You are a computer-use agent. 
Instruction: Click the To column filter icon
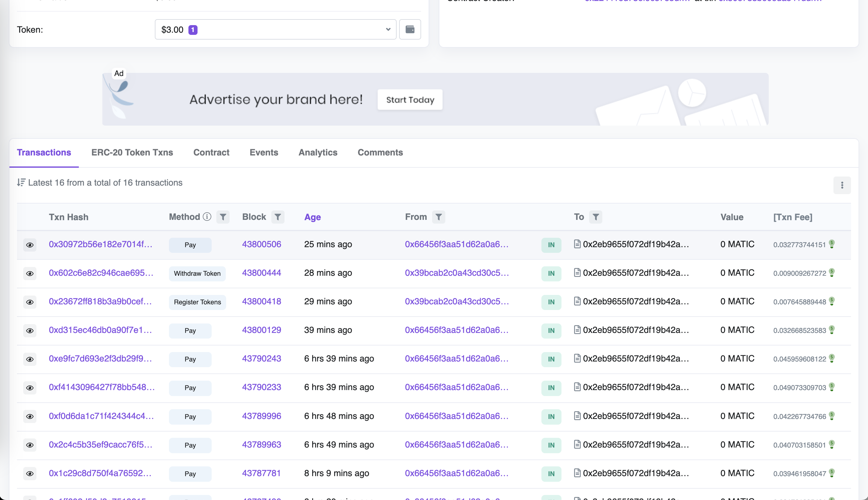tap(596, 217)
